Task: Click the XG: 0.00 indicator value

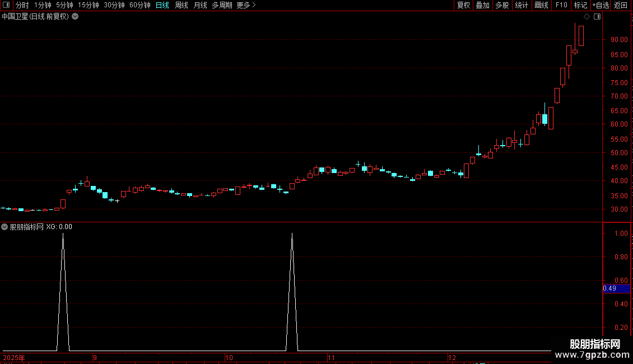Action: pos(59,227)
